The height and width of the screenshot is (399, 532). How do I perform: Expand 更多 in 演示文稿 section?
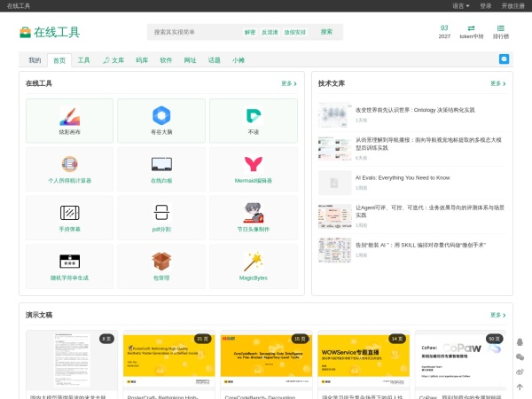[x=498, y=315]
